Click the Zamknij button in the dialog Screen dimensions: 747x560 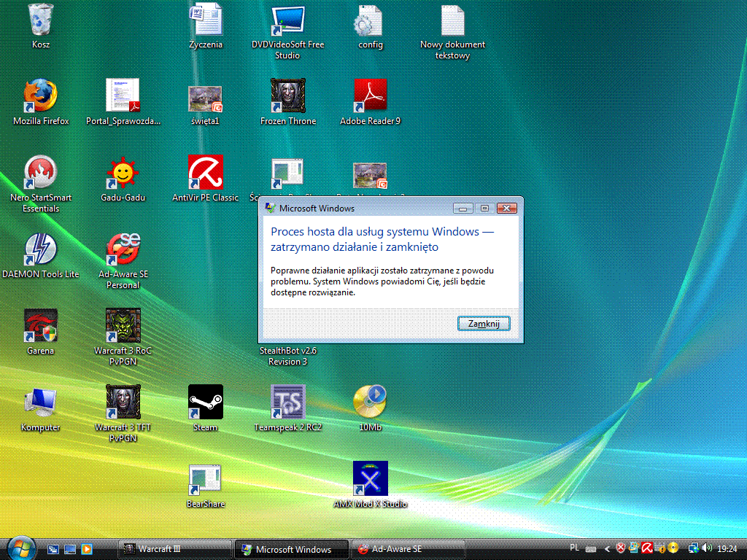click(x=484, y=323)
